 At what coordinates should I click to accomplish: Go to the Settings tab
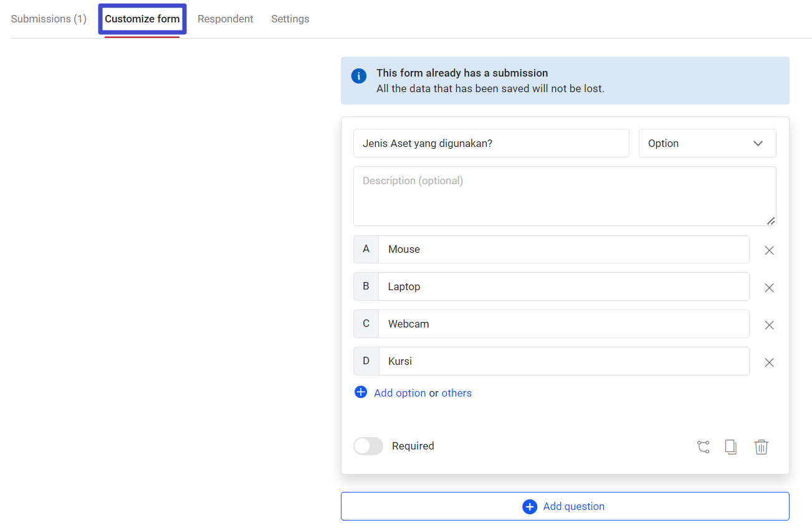(x=290, y=19)
